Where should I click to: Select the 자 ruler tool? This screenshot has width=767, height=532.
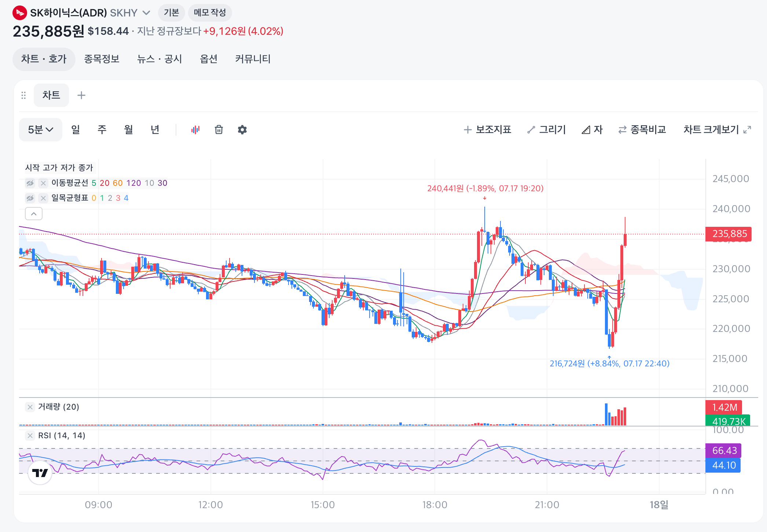tap(592, 130)
